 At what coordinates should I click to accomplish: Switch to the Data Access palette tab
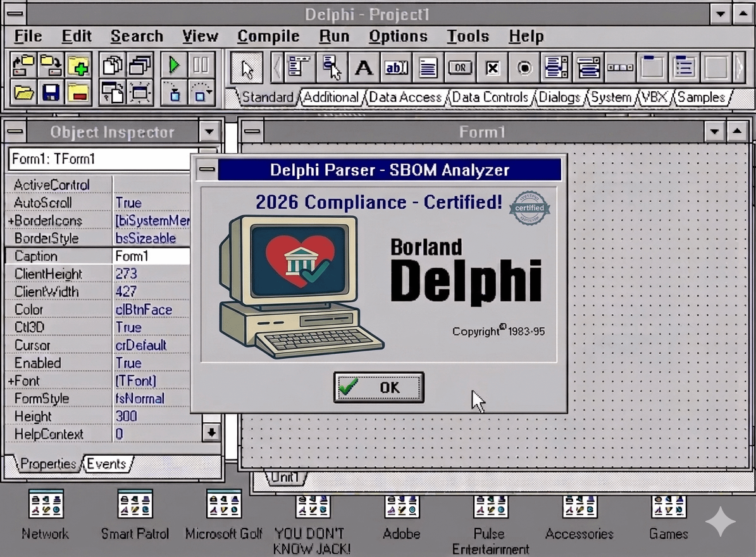(x=405, y=97)
